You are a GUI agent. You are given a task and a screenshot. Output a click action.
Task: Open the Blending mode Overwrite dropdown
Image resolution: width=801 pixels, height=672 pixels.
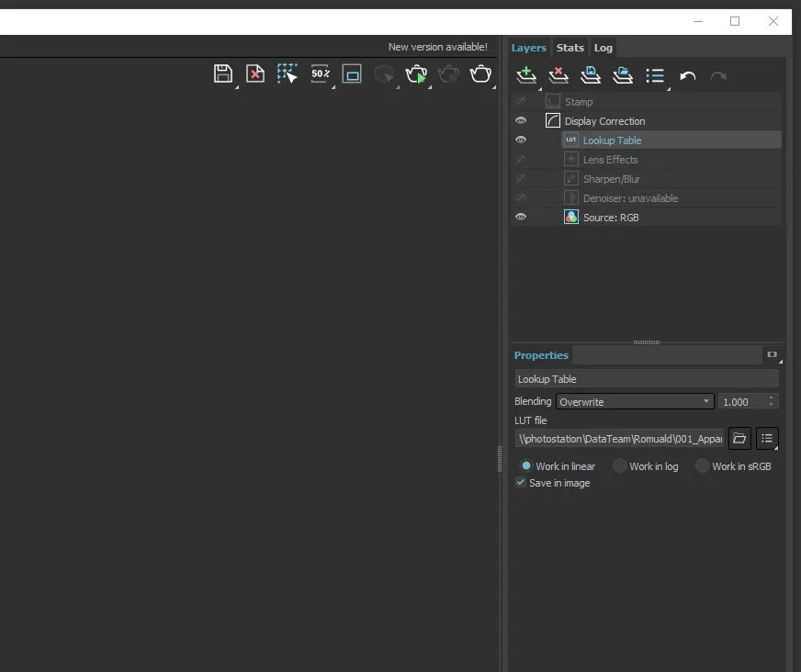coord(635,401)
